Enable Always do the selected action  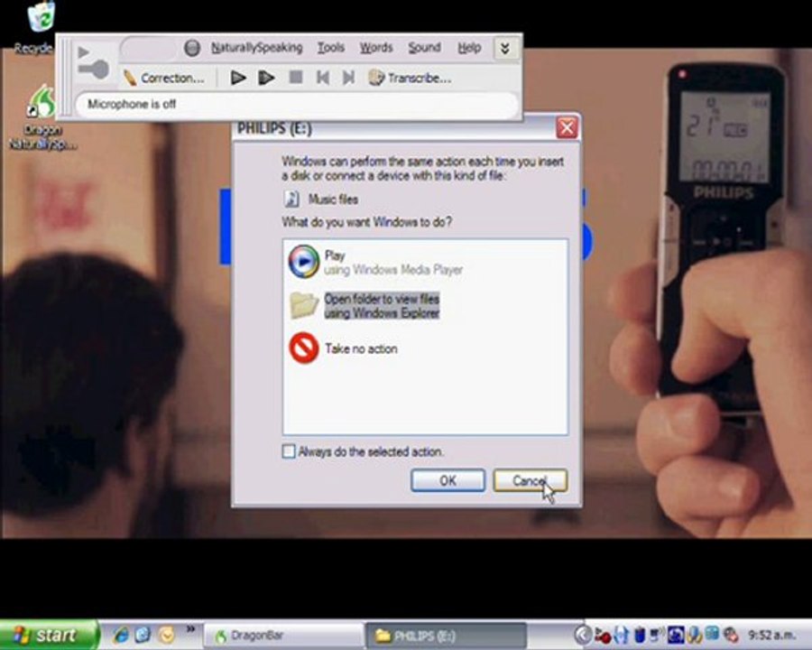(x=289, y=451)
